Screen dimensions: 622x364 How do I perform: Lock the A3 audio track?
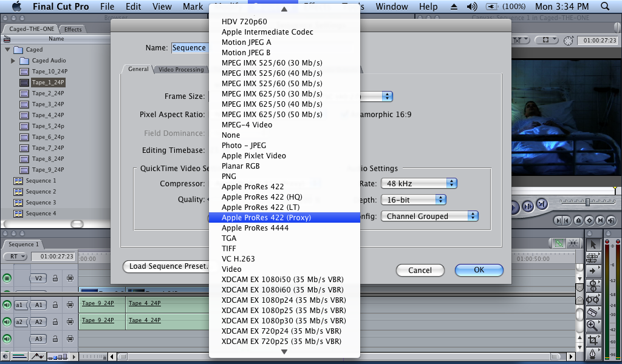55,339
